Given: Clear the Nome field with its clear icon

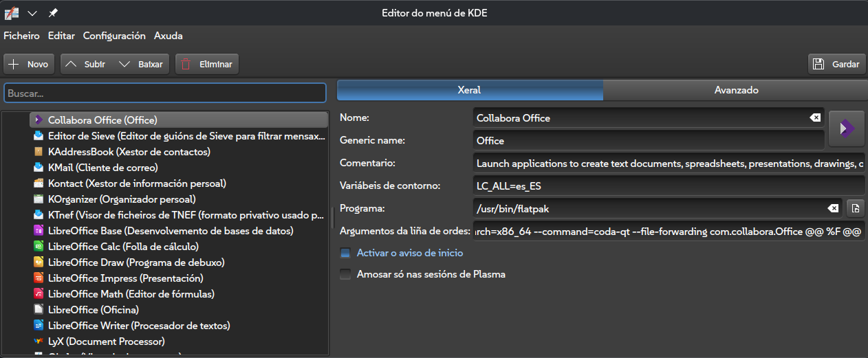Looking at the screenshot, I should click(815, 118).
